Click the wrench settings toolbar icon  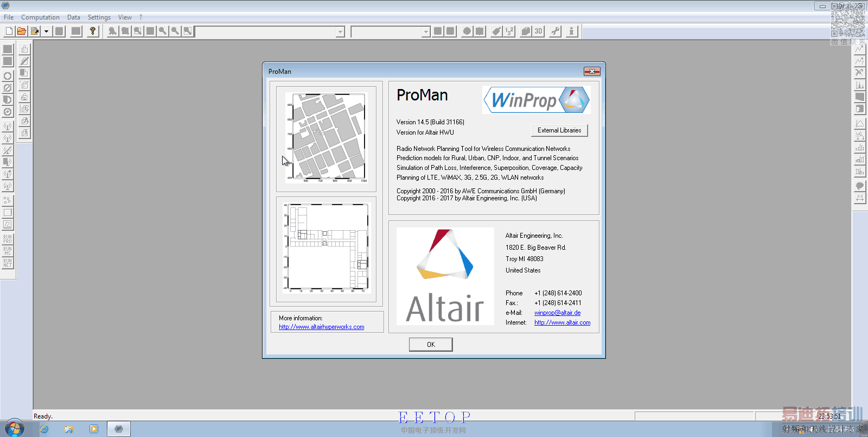[x=555, y=31]
